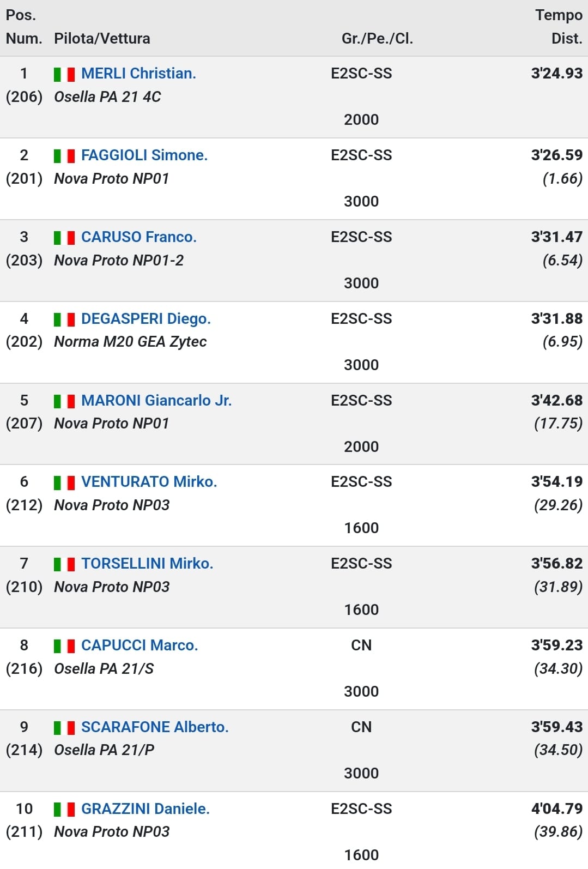Select the MARONI Giancarlo Jr. link

(156, 400)
